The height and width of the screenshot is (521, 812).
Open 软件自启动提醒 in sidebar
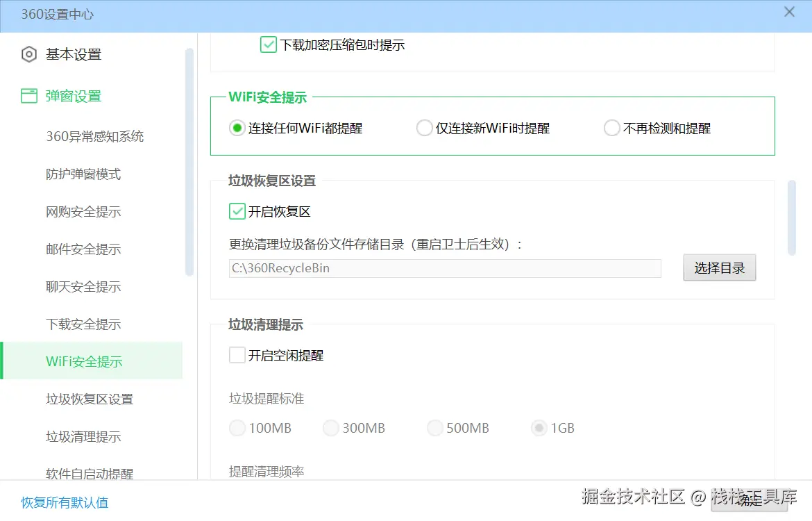(x=90, y=473)
